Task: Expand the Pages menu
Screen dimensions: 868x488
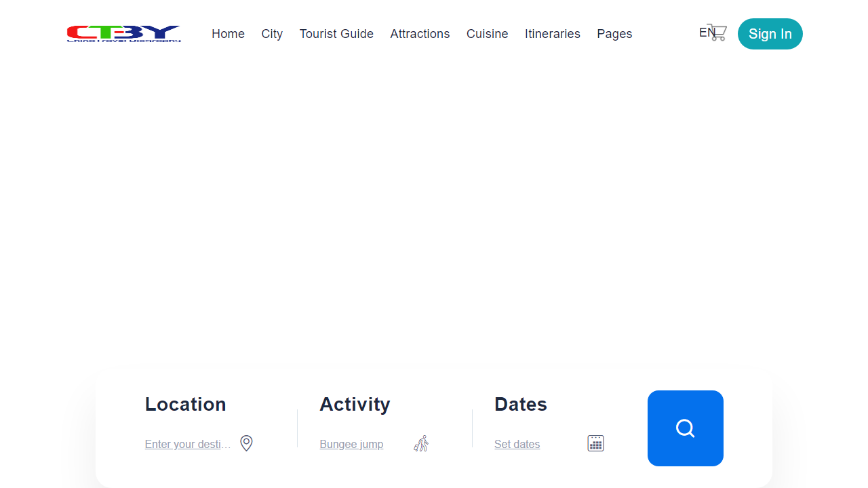Action: (614, 34)
